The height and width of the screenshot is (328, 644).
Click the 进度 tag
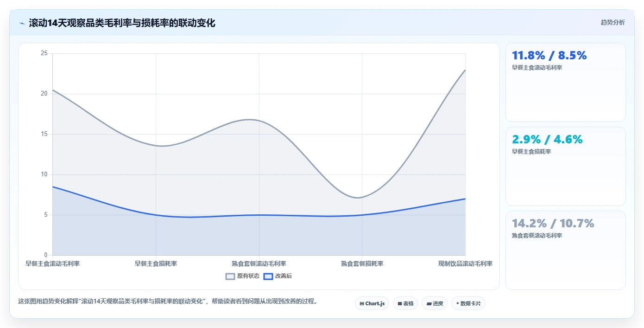coord(435,303)
